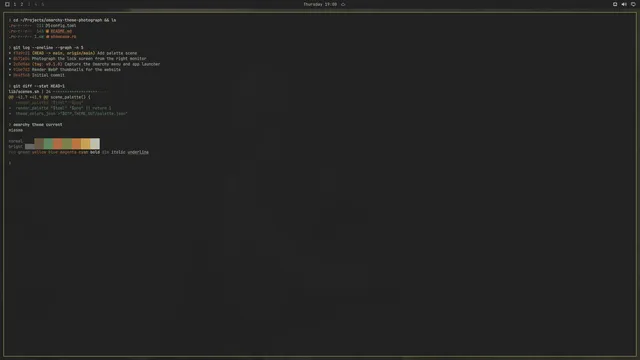Click the pale cream palette color block
This screenshot has width=640, height=360.
click(x=95, y=143)
